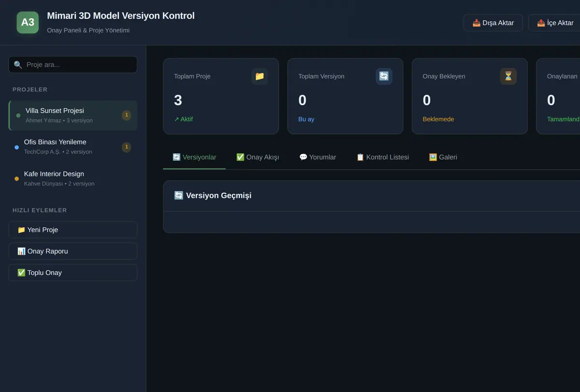This screenshot has width=580, height=392.
Task: Select the Villa Sunset Projesi project
Action: [73, 116]
